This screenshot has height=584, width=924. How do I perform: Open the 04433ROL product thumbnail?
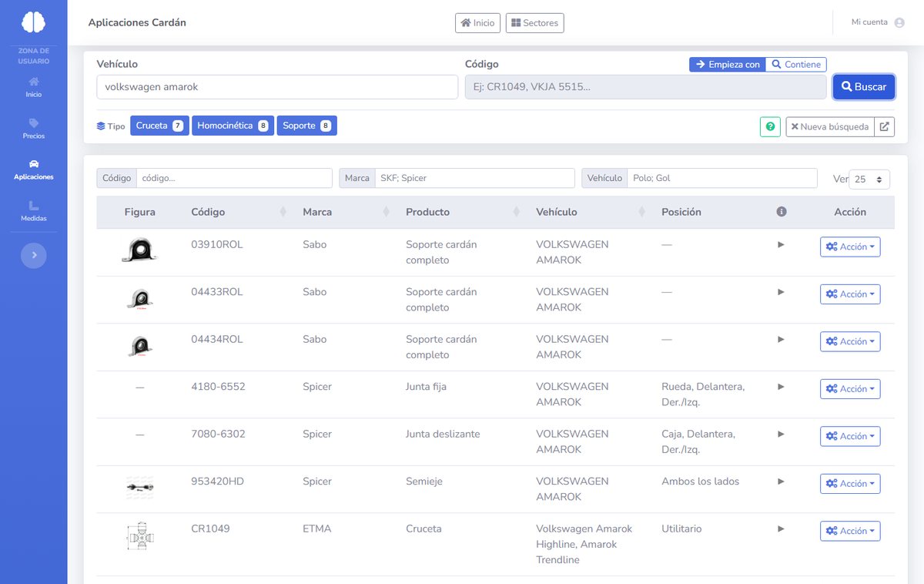coord(139,299)
